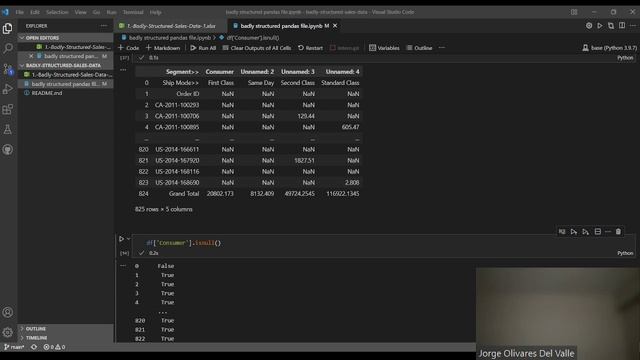Open changes diff icon in editor title bar
This screenshot has height=360, width=640.
(611, 26)
